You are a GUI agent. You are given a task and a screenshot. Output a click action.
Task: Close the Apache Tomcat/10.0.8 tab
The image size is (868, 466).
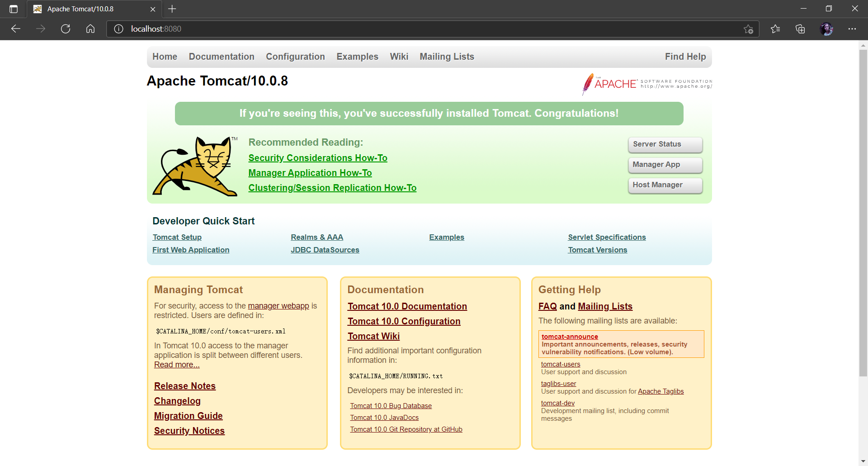pyautogui.click(x=153, y=9)
